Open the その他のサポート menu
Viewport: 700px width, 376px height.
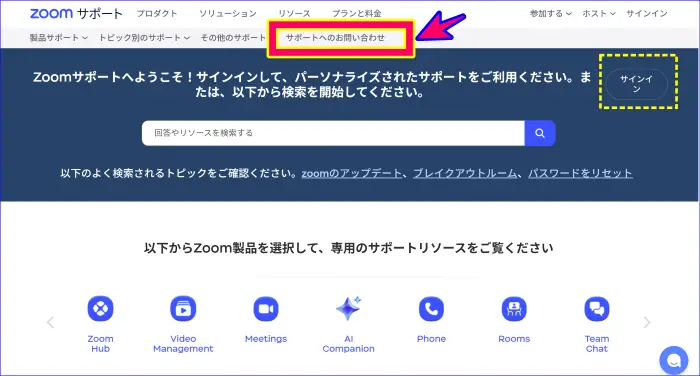pyautogui.click(x=233, y=38)
